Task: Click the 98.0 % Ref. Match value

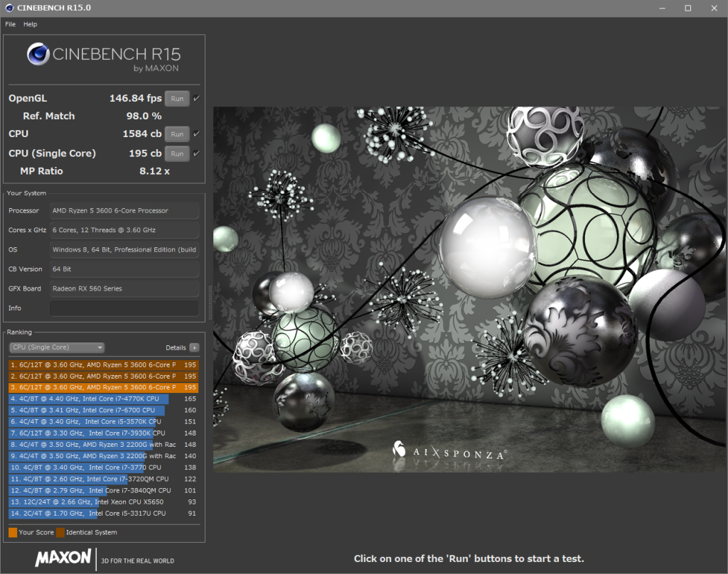Action: click(144, 116)
